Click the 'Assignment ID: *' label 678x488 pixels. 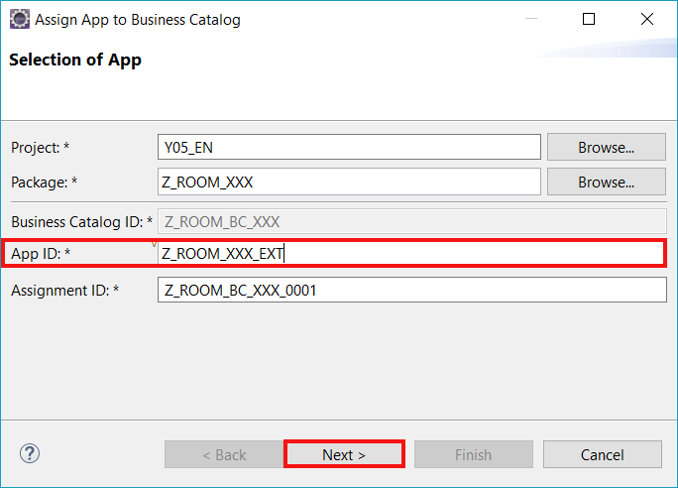65,290
